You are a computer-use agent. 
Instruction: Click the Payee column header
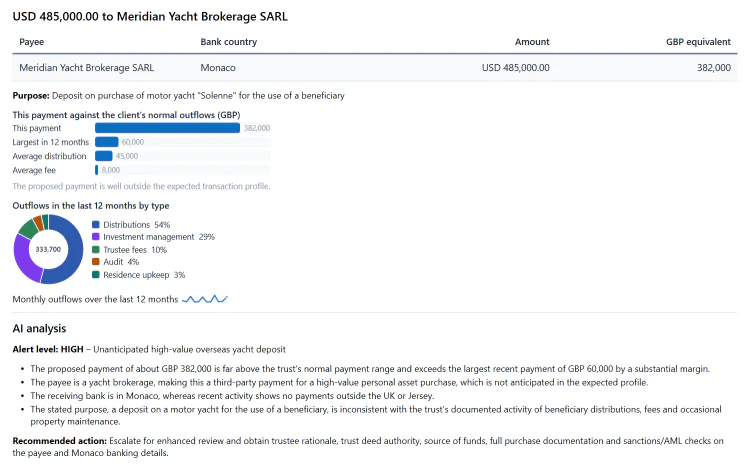pos(32,42)
